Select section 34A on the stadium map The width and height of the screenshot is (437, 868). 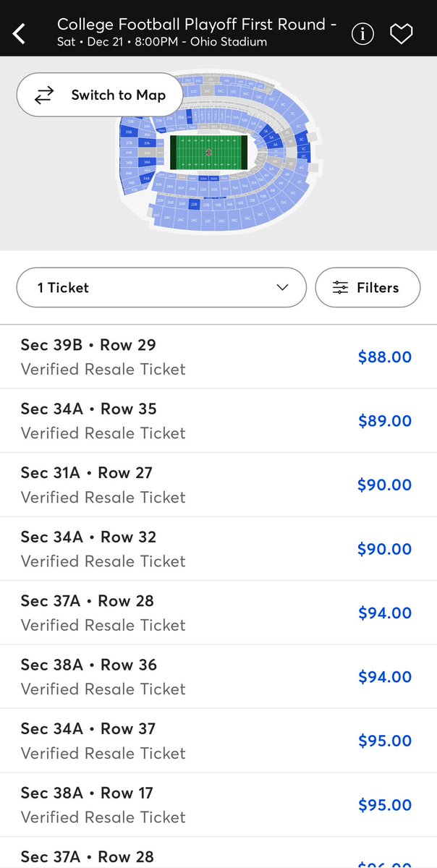coord(146,179)
